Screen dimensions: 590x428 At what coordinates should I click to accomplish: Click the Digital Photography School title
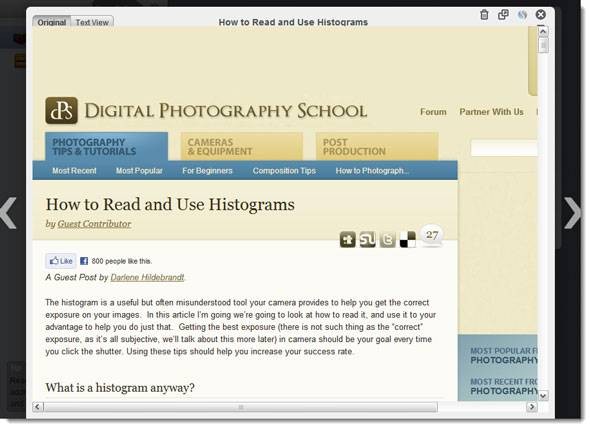(x=225, y=111)
